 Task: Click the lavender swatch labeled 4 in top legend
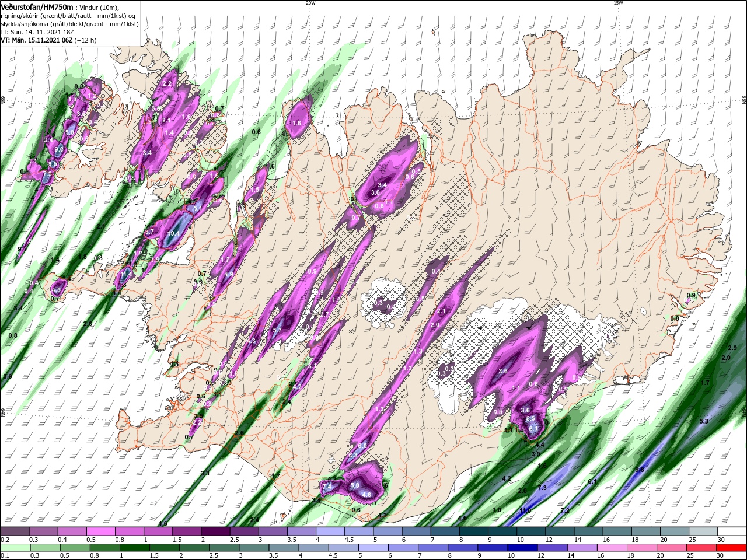(330, 531)
